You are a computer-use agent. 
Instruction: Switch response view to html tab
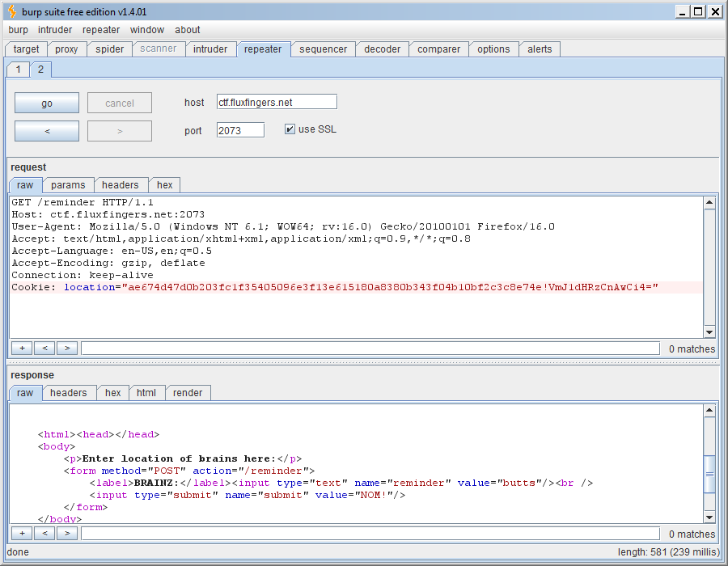146,393
